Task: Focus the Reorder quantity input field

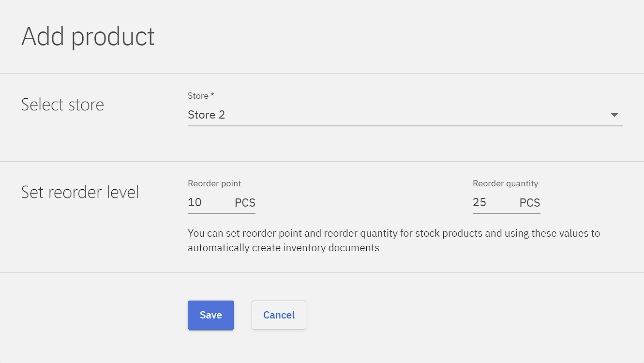Action: pos(494,202)
